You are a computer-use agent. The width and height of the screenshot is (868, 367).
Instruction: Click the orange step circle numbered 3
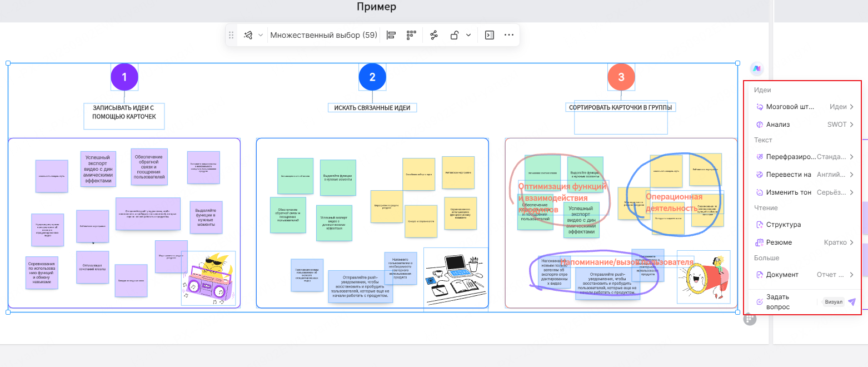[621, 77]
